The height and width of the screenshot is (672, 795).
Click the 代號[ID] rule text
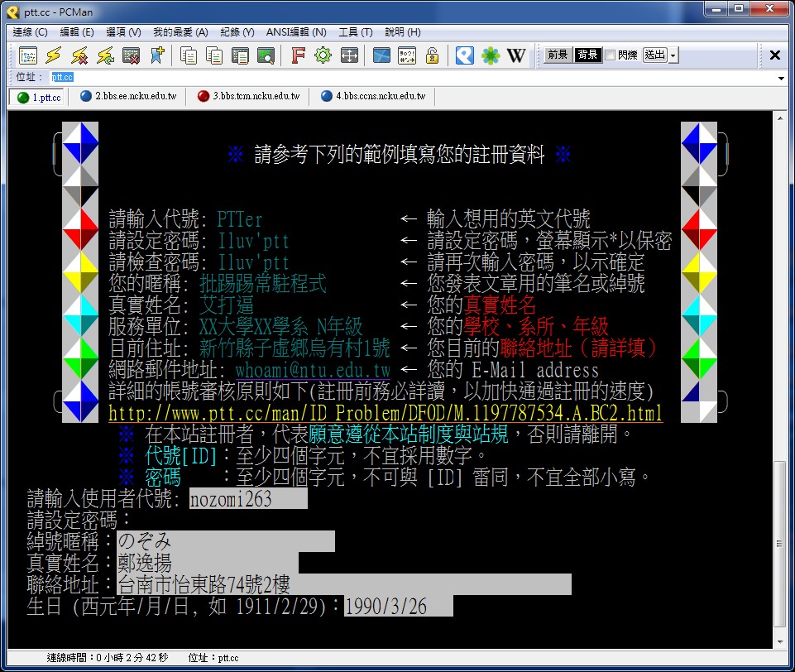pos(180,455)
